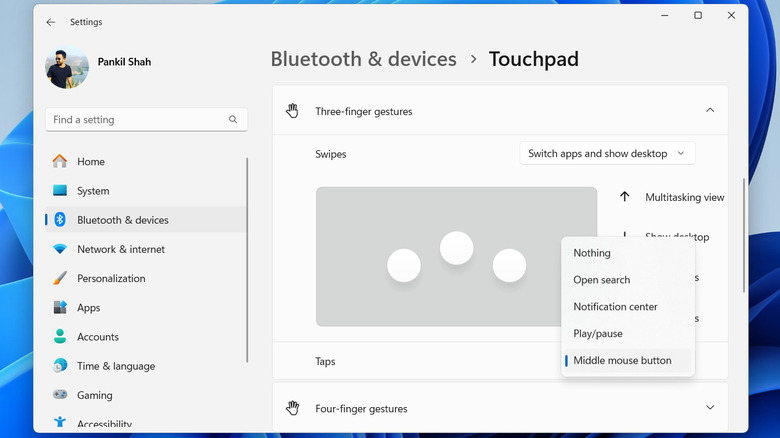Choose Nothing from the taps menu
Viewport: 780px width, 438px height.
coord(592,253)
